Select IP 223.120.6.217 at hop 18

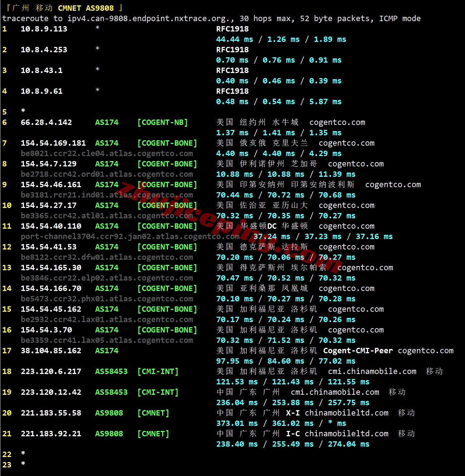pos(51,371)
